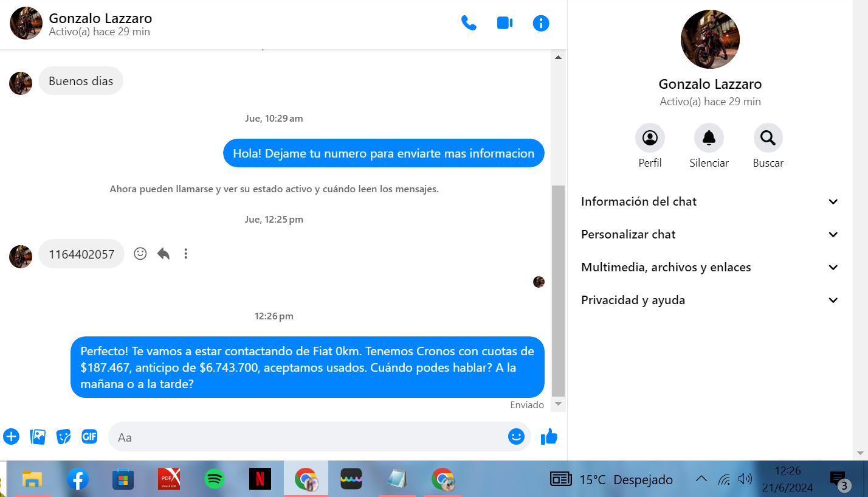Expand Información del chat section
This screenshot has width=868, height=497.
710,201
